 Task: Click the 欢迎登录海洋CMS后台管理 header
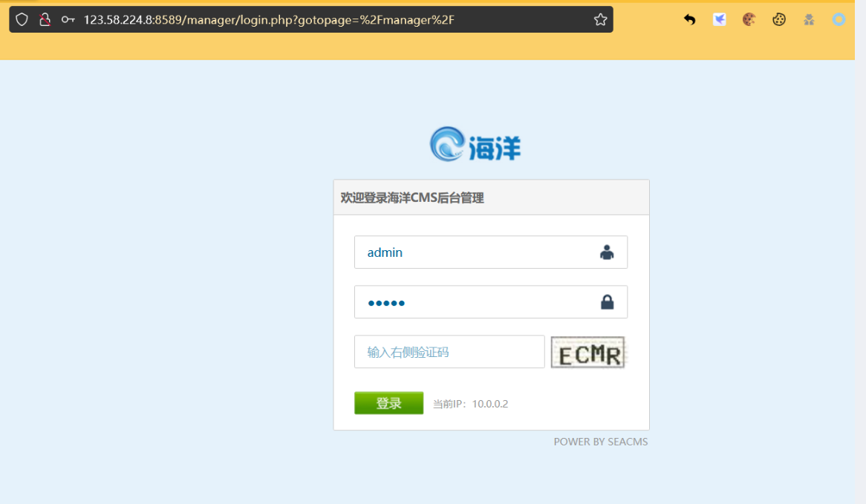[412, 197]
